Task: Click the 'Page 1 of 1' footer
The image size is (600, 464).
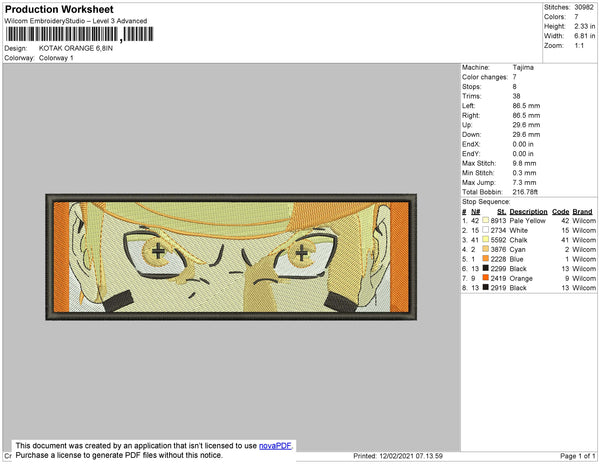Action: click(x=578, y=456)
